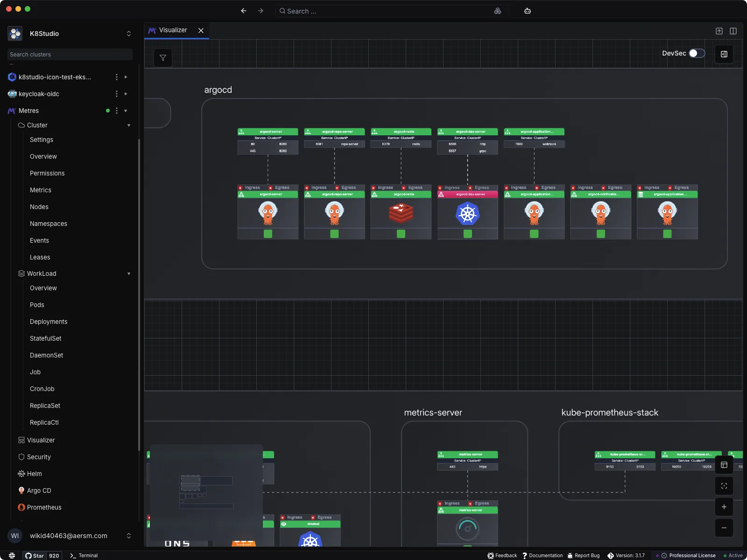The width and height of the screenshot is (747, 560).
Task: Select the argocd-server workload Argo icon
Action: 268,213
